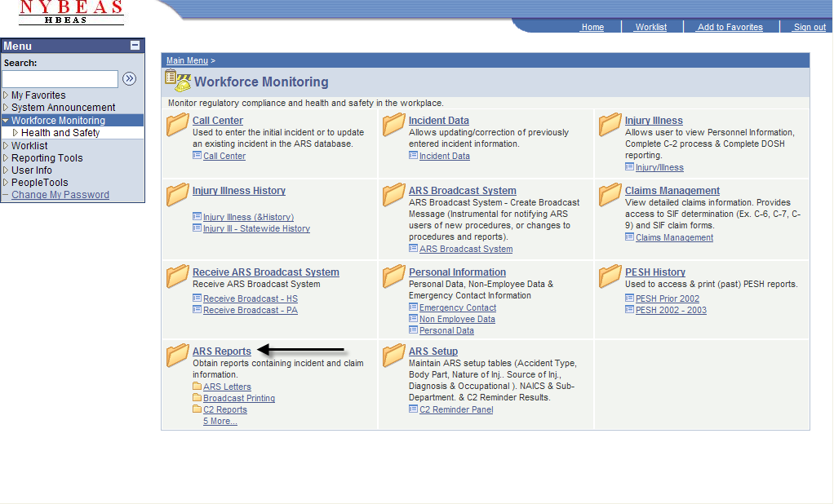Viewport: 834px width, 504px height.
Task: Open Personal Data link
Action: 447,330
